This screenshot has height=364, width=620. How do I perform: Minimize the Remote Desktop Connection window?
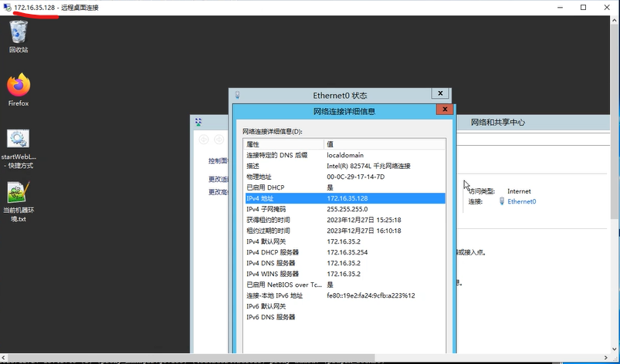click(561, 8)
